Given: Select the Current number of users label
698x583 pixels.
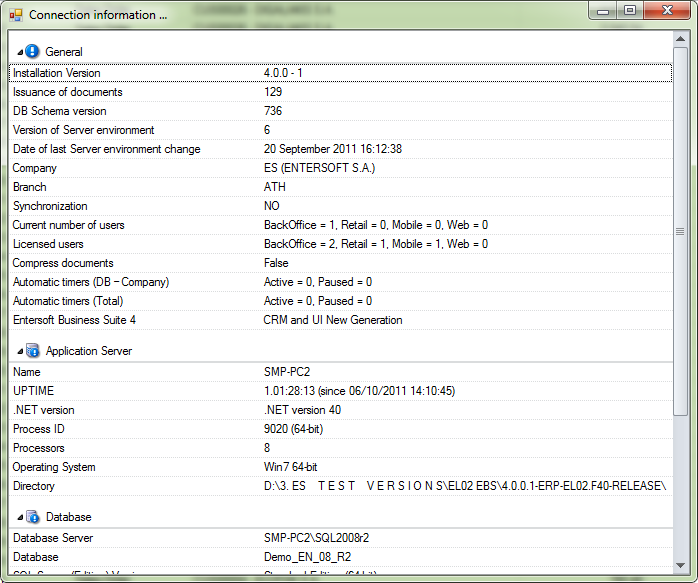Looking at the screenshot, I should pos(68,225).
